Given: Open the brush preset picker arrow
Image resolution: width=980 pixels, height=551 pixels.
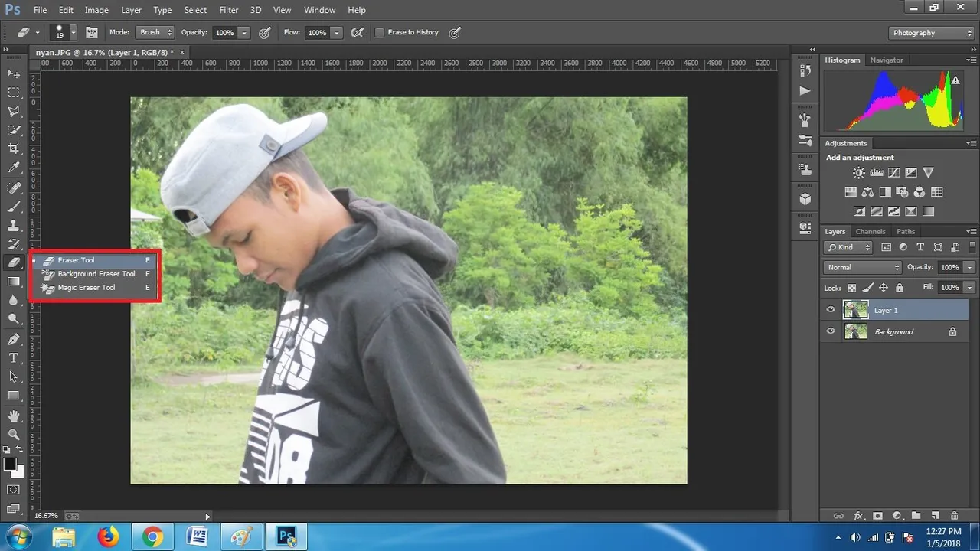Looking at the screenshot, I should point(73,33).
